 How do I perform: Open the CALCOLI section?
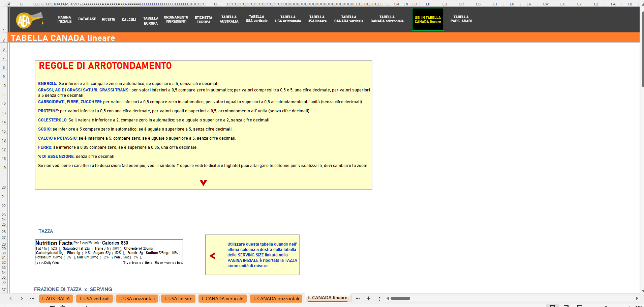click(x=129, y=20)
